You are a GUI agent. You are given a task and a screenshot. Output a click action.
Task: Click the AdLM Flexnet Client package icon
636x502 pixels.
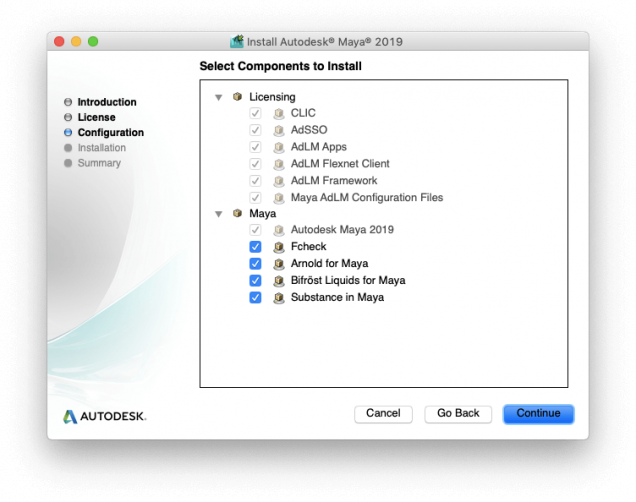point(279,164)
